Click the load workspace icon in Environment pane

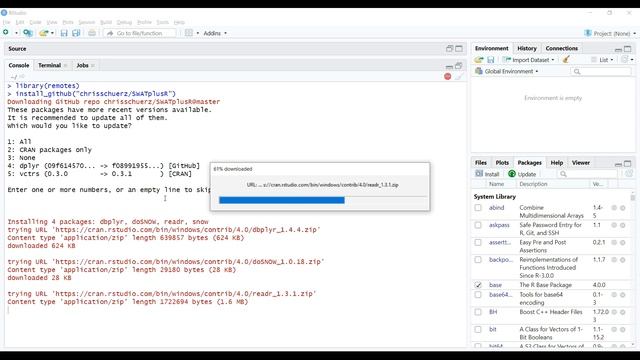coord(479,60)
